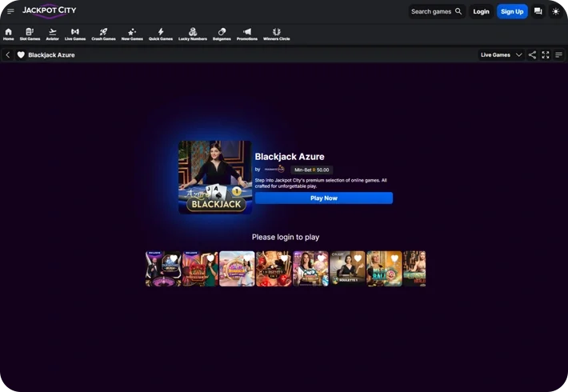Open the live chat support icon
Screen dimensions: 568x392
pos(538,11)
